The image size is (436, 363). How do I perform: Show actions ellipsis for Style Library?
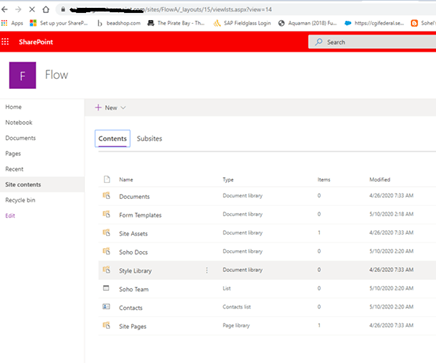(x=207, y=270)
